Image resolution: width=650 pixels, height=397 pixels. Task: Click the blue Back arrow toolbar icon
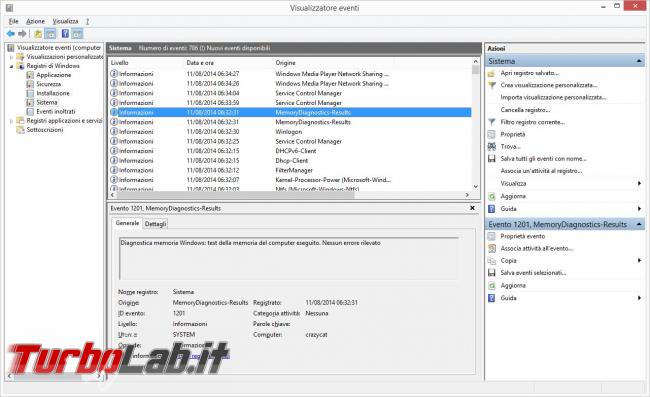click(x=11, y=34)
